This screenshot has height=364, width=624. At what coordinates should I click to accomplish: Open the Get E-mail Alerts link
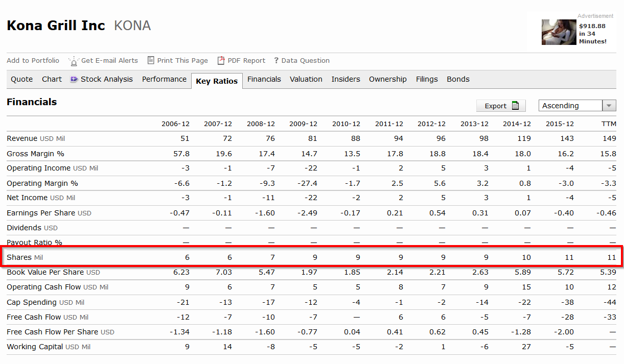pos(109,60)
